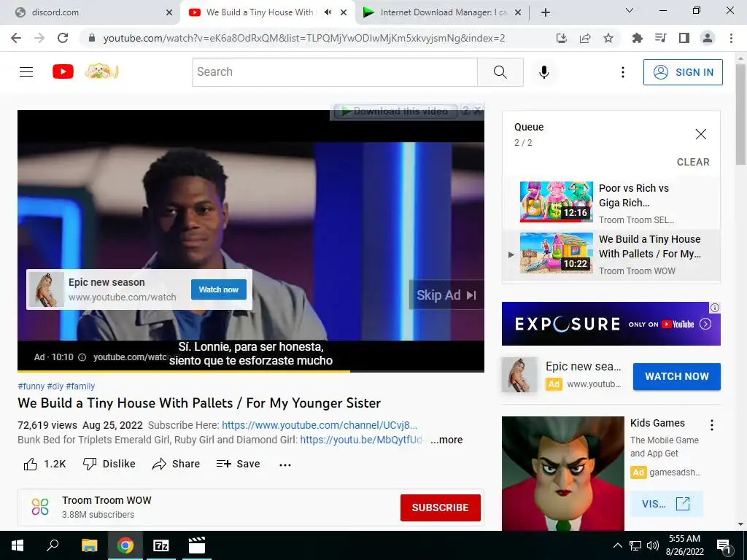Screen dimensions: 747x560
Task: Click the magnifier search button
Action: tap(500, 72)
